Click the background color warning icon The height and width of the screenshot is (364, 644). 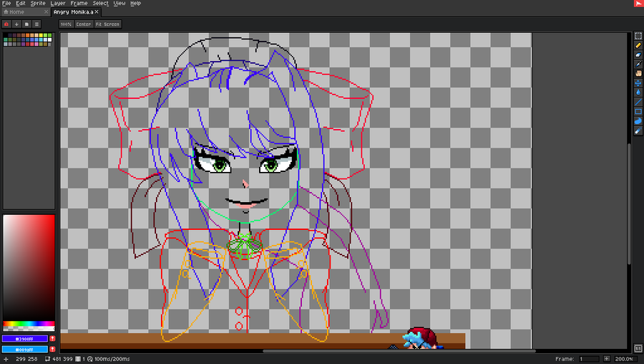[x=52, y=349]
